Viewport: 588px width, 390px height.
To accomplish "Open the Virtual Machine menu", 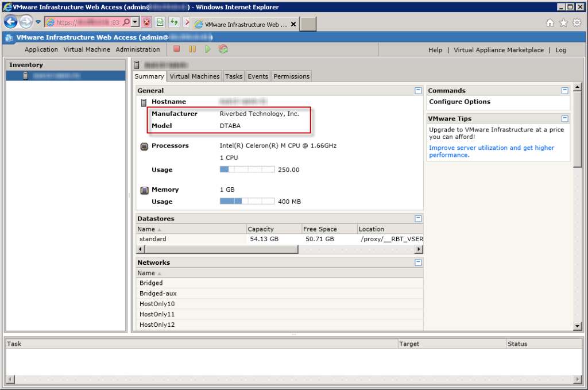I will (x=87, y=49).
